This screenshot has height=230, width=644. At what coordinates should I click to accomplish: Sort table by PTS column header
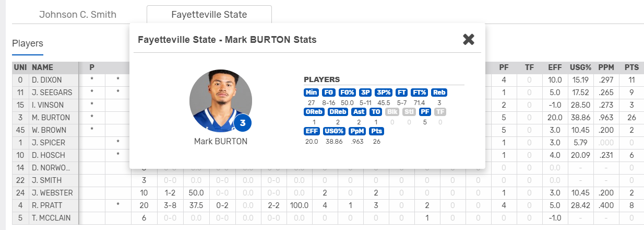tap(631, 67)
